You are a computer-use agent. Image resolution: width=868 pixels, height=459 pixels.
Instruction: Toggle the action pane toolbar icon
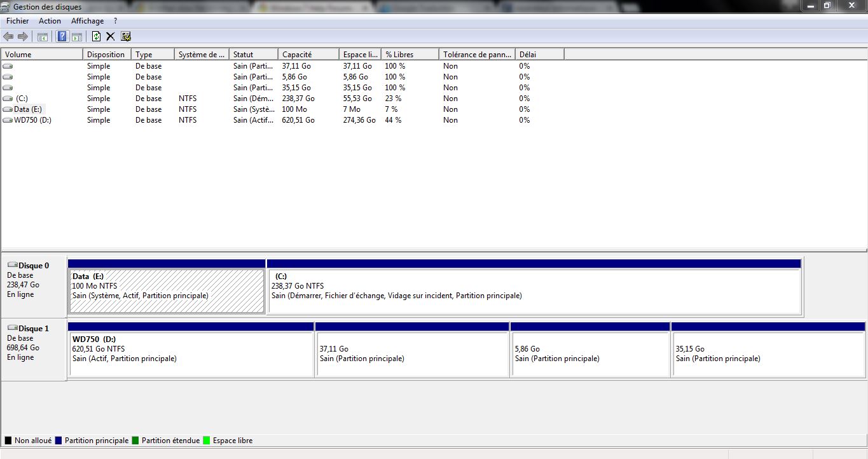[x=77, y=36]
